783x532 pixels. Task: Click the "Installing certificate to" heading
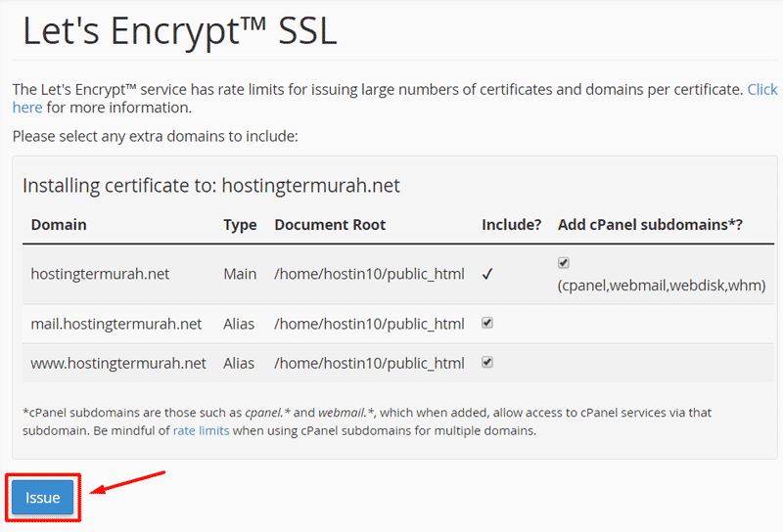(211, 186)
